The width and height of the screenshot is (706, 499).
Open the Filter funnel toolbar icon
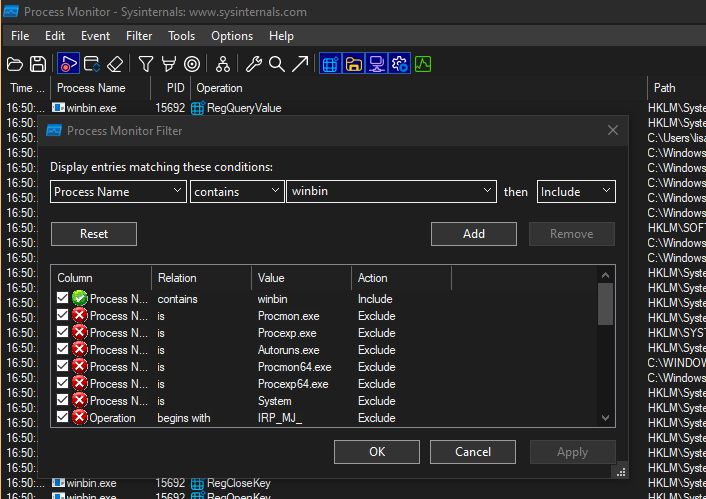(145, 64)
